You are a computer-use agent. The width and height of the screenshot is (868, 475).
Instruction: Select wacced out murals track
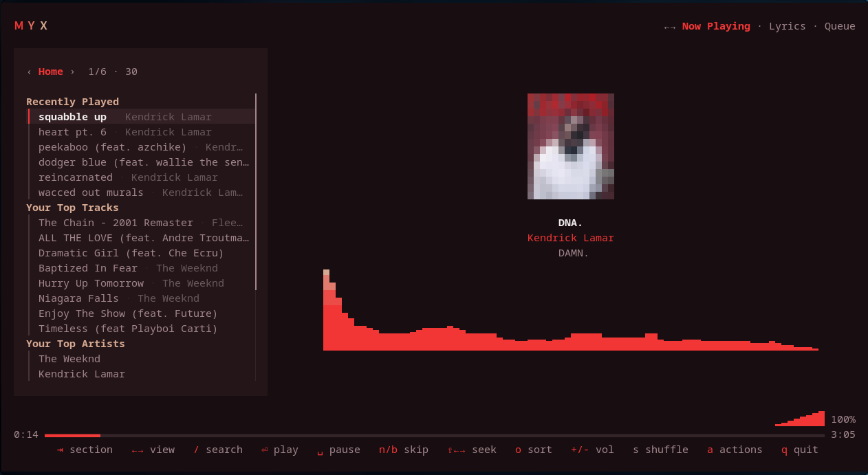142,192
